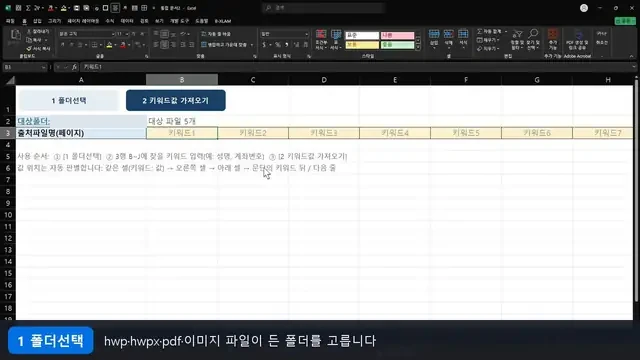Apply comma style number format
Viewport: 640px width, 360px height.
click(287, 44)
